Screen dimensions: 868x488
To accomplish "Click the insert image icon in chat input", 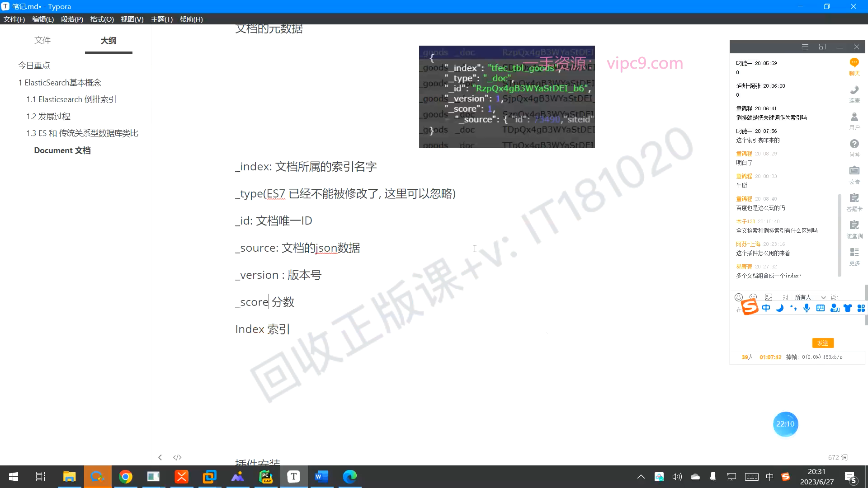I will pyautogui.click(x=769, y=297).
